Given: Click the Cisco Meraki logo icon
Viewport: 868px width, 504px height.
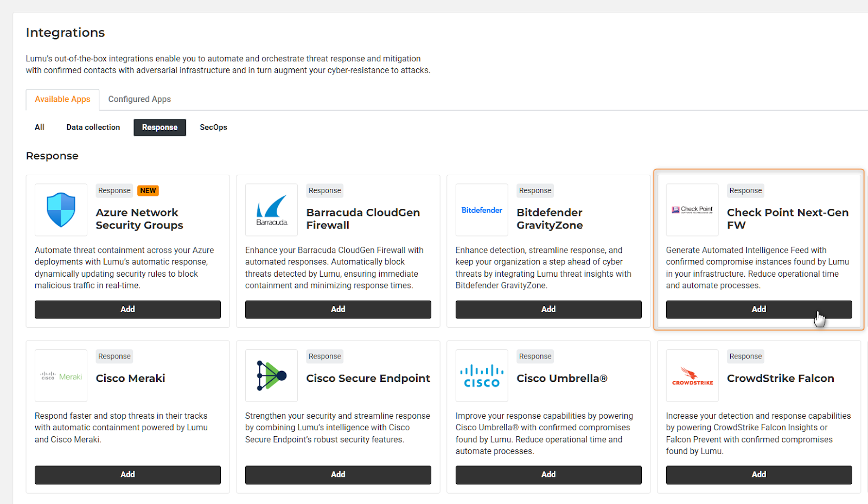Looking at the screenshot, I should coord(61,376).
